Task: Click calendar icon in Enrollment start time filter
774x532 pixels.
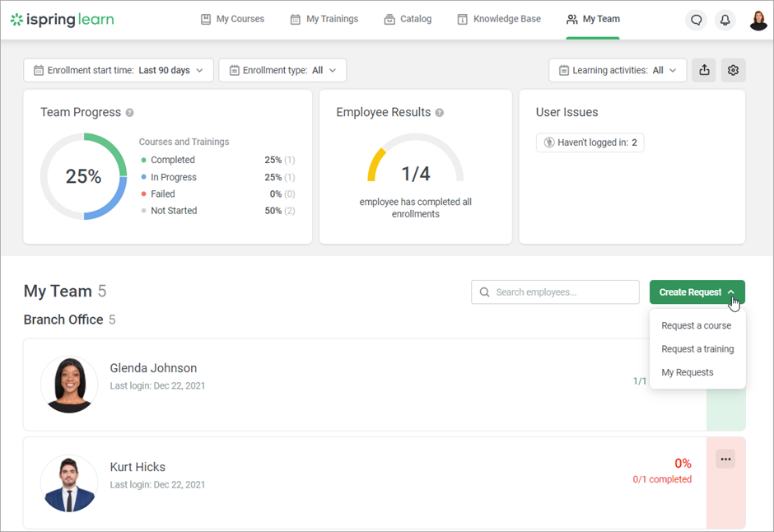Action: [39, 71]
